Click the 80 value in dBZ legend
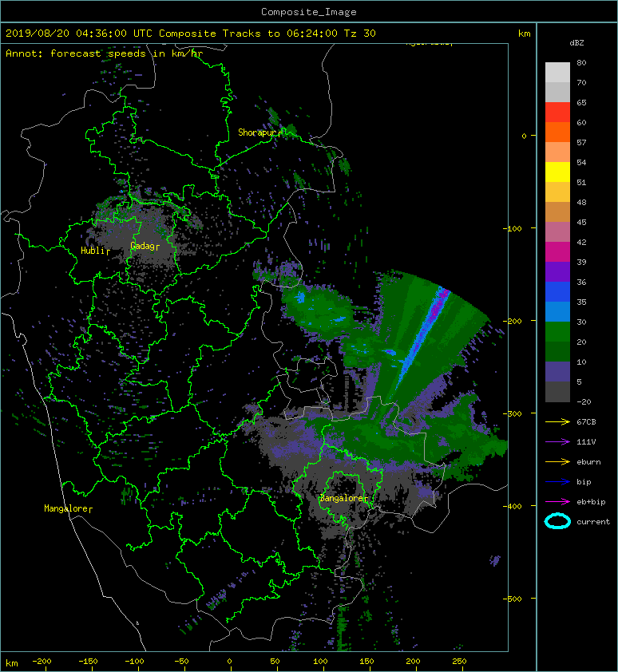The width and height of the screenshot is (618, 672). [581, 62]
